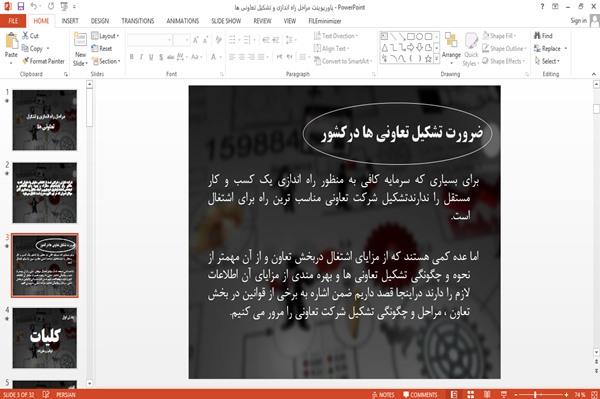Image resolution: width=600 pixels, height=399 pixels.
Task: Click the Replace button
Action: (x=550, y=49)
